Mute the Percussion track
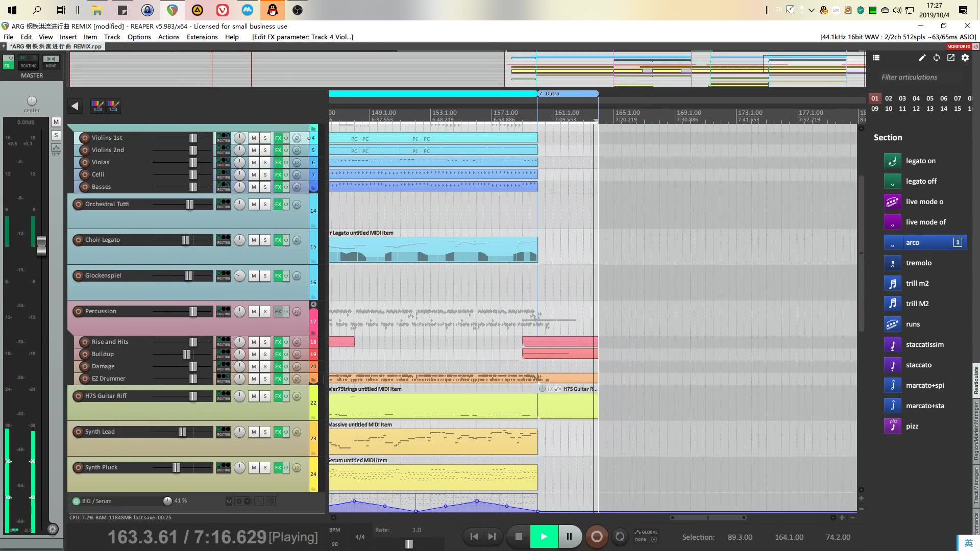 pyautogui.click(x=254, y=312)
